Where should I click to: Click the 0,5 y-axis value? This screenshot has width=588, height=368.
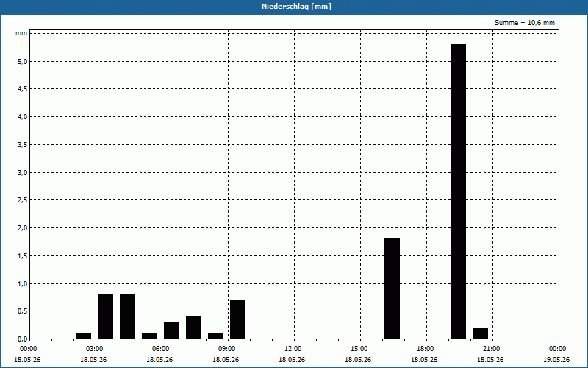pyautogui.click(x=23, y=311)
